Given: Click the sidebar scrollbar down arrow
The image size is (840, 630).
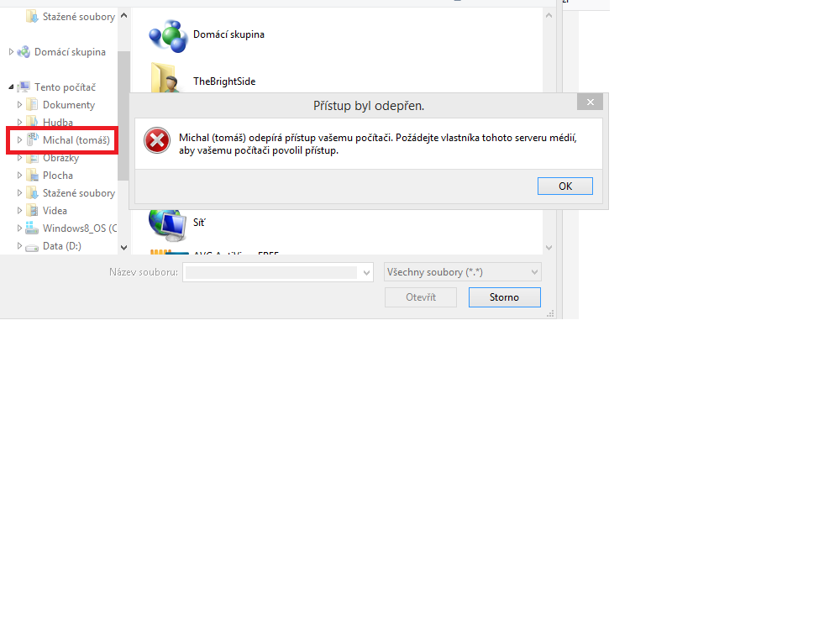Looking at the screenshot, I should (x=123, y=248).
